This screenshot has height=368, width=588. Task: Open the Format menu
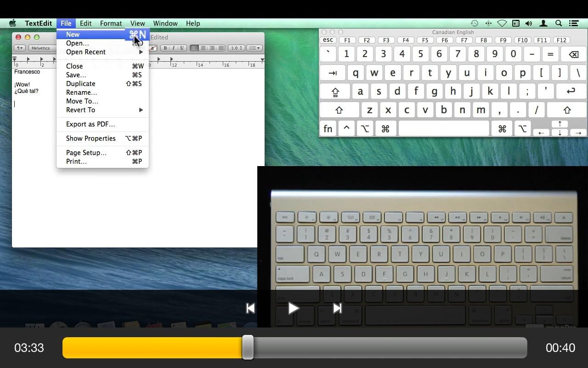[x=111, y=23]
